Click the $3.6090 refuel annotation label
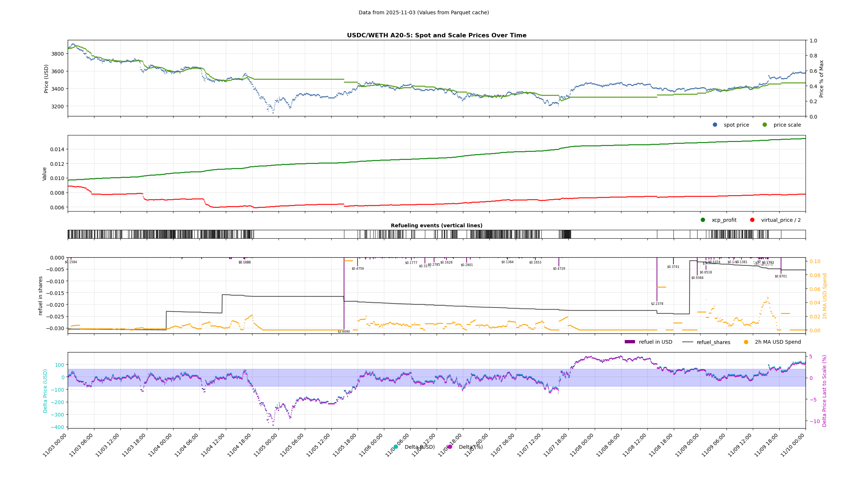The width and height of the screenshot is (848, 504). [344, 332]
